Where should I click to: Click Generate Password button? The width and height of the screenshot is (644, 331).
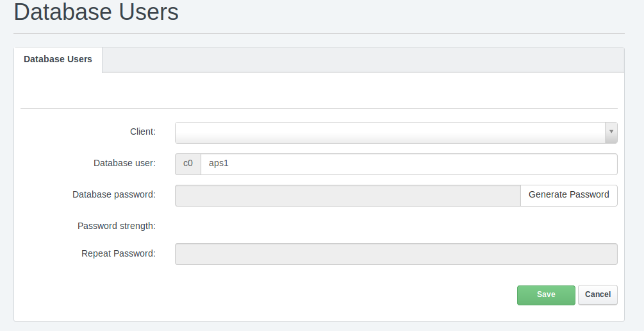pyautogui.click(x=568, y=195)
